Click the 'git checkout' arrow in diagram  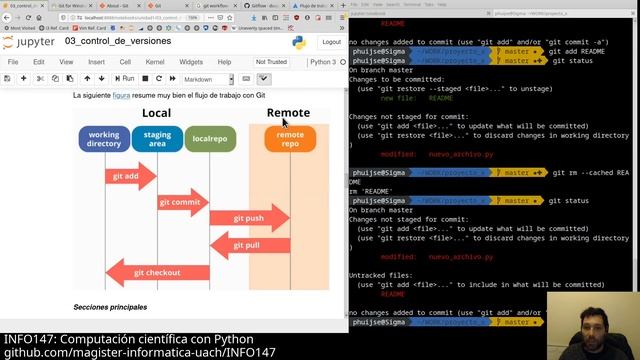158,273
